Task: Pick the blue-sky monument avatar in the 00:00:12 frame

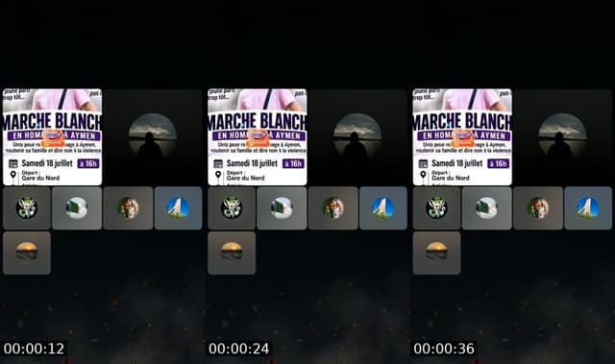Action: pos(179,208)
